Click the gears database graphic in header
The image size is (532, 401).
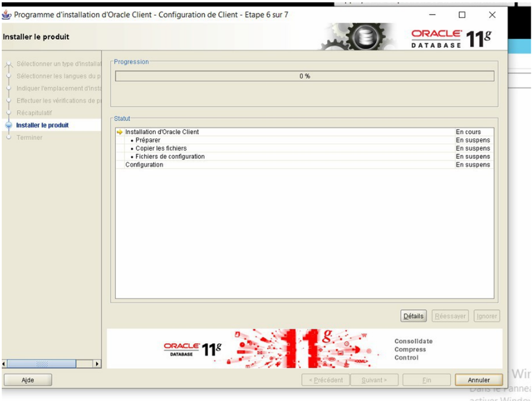tap(358, 36)
